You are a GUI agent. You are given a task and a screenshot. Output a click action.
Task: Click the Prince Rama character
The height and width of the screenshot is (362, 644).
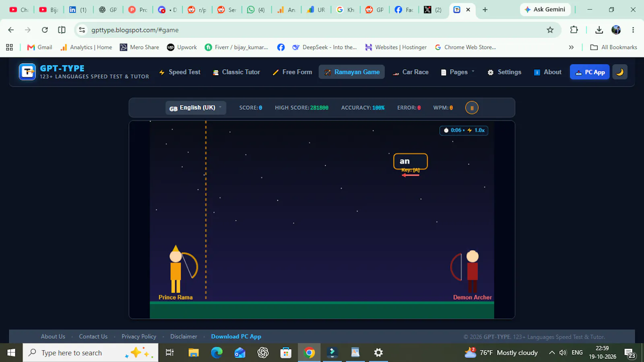[176, 269]
